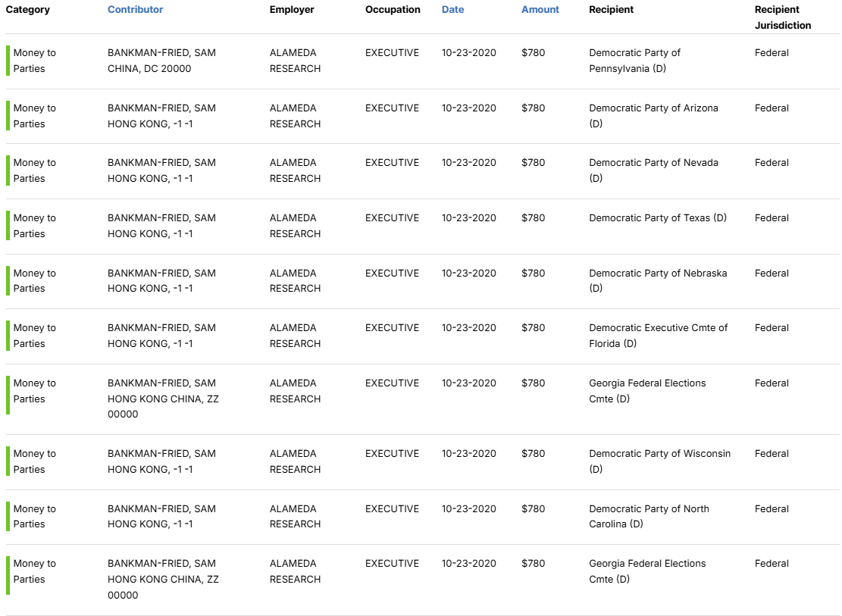Select Democratic Party of Nebraska recipient
Image resolution: width=842 pixels, height=616 pixels.
657,280
